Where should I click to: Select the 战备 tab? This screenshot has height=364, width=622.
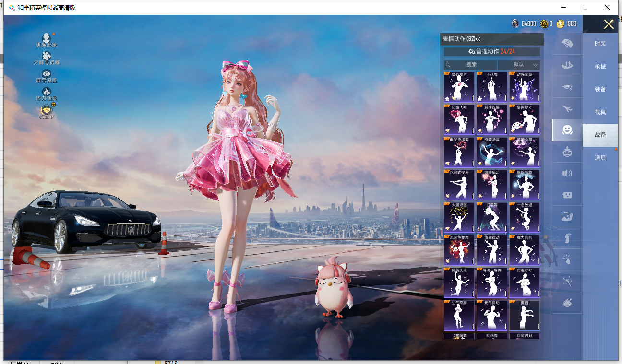(600, 135)
